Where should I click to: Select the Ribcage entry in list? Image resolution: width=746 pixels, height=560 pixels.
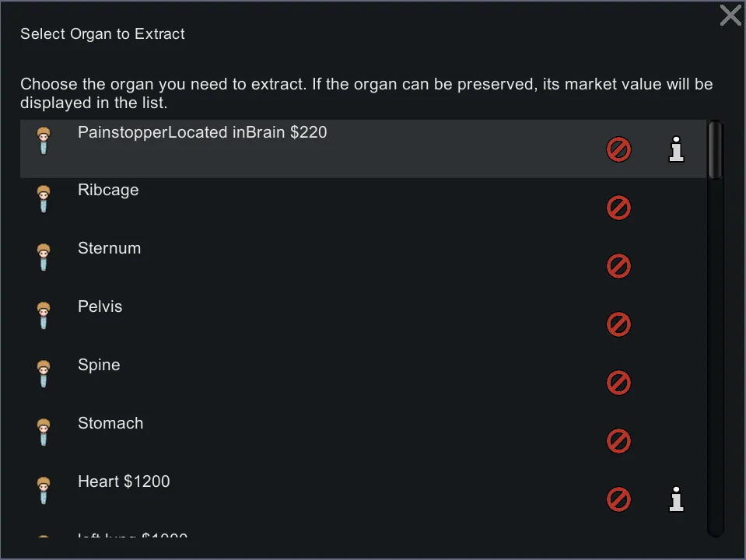(x=108, y=191)
